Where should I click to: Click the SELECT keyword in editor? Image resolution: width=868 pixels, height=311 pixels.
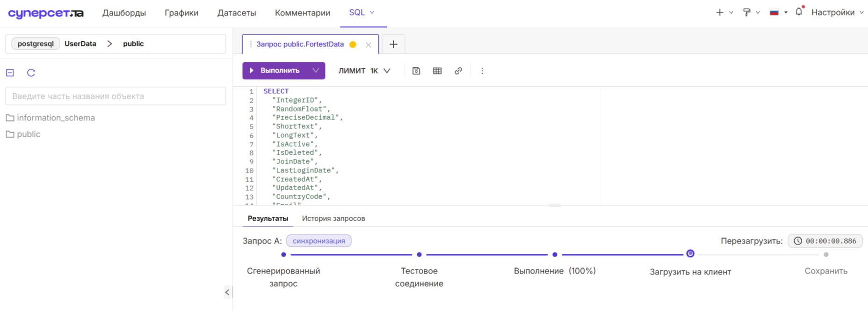[276, 91]
